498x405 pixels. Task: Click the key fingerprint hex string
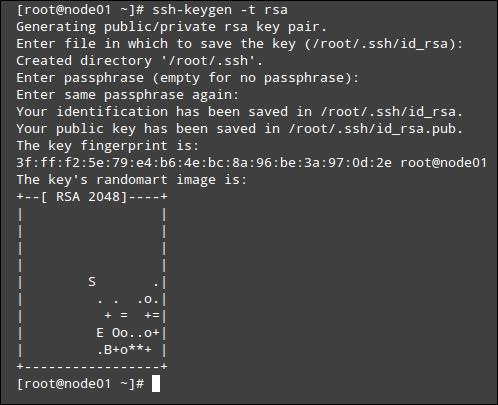pos(204,163)
